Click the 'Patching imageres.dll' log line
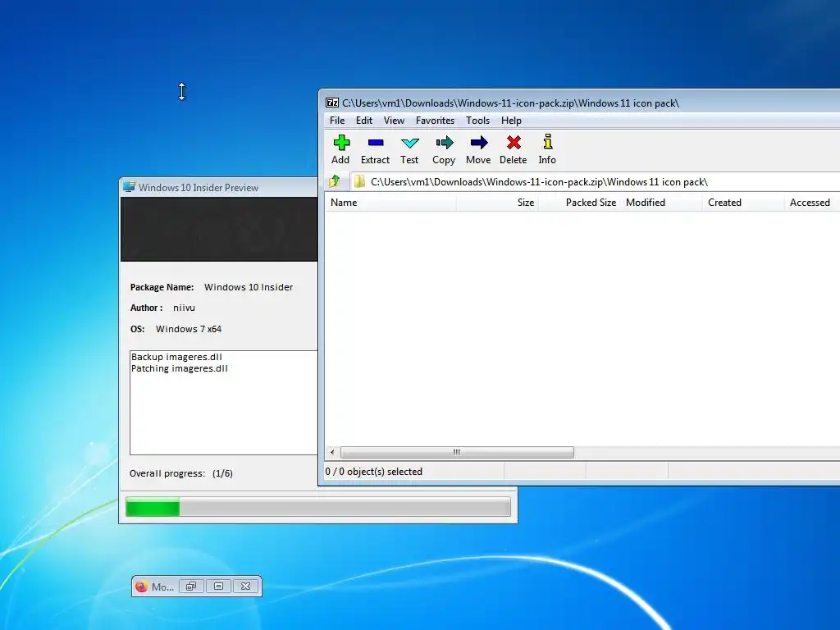The height and width of the screenshot is (630, 840). coord(180,368)
